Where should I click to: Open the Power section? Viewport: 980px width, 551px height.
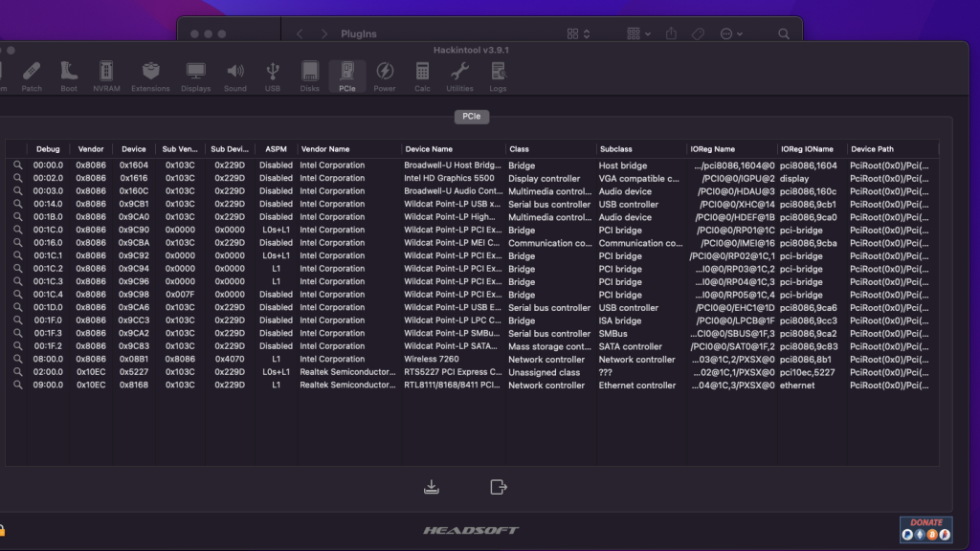click(385, 77)
